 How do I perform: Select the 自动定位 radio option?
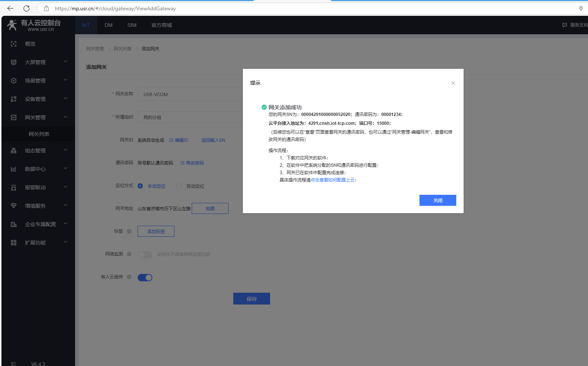click(179, 186)
